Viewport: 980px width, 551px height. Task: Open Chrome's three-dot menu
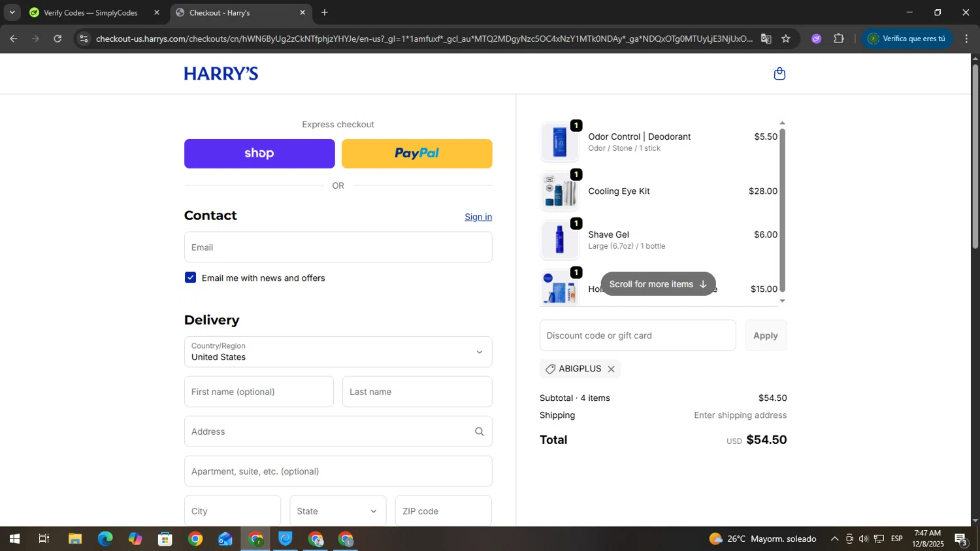(x=966, y=39)
